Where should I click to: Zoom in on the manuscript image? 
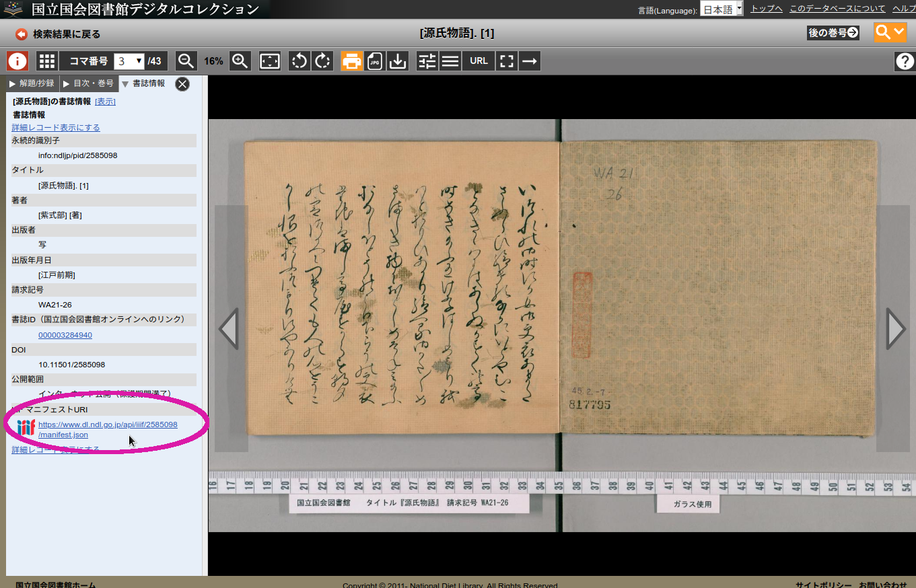click(240, 61)
